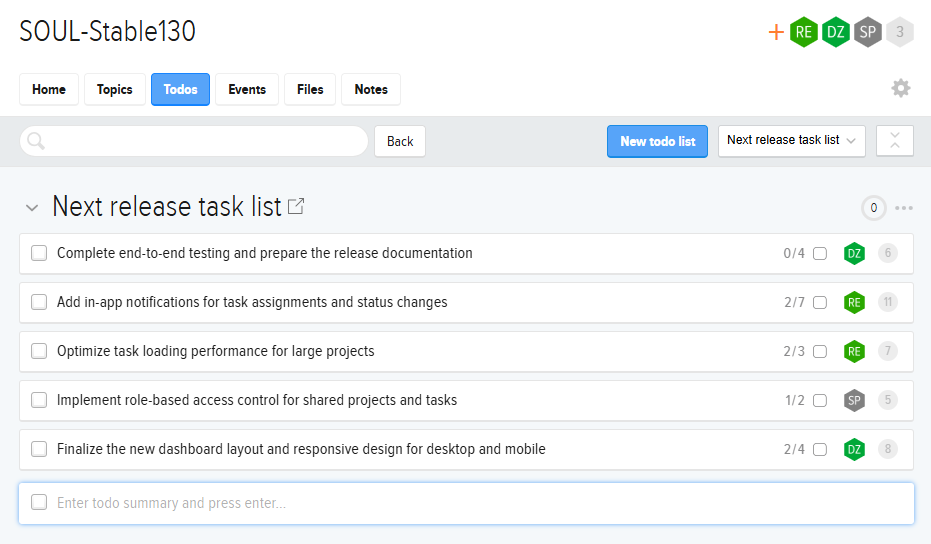The width and height of the screenshot is (931, 544).
Task: Click the SP member avatar in header
Action: click(x=868, y=32)
